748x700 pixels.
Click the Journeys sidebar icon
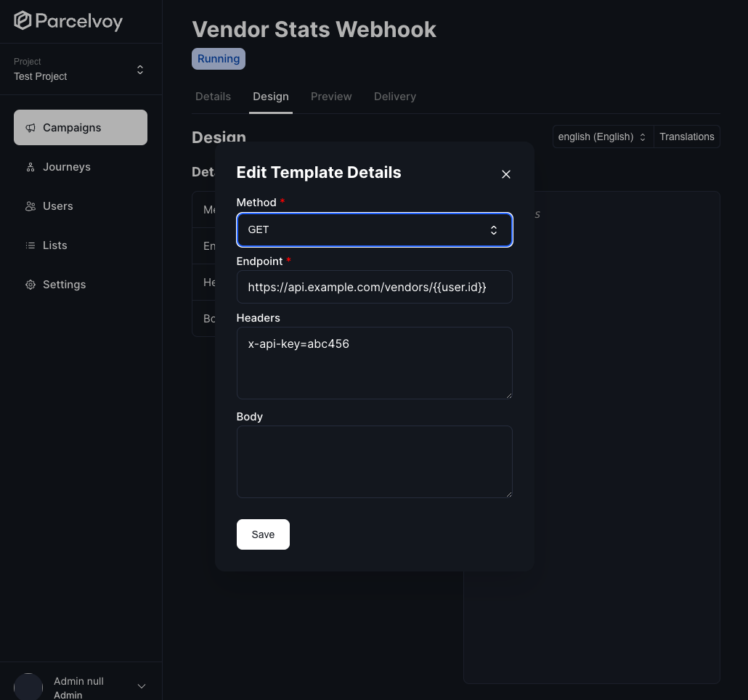coord(31,167)
